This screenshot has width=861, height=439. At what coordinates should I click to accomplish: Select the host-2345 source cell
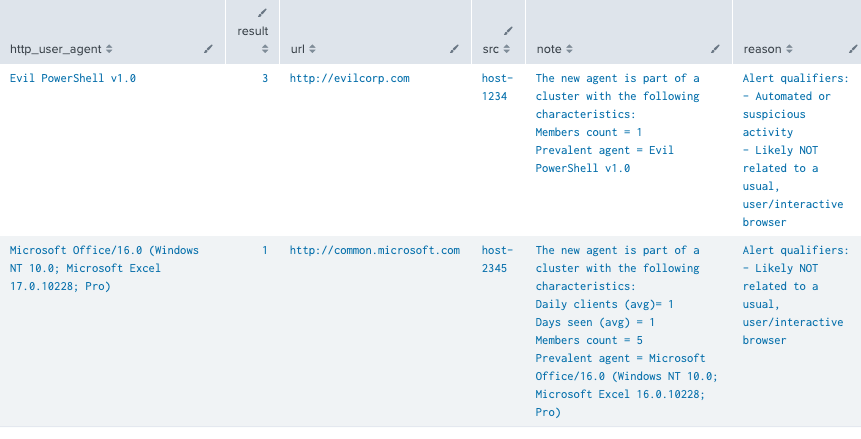click(497, 259)
